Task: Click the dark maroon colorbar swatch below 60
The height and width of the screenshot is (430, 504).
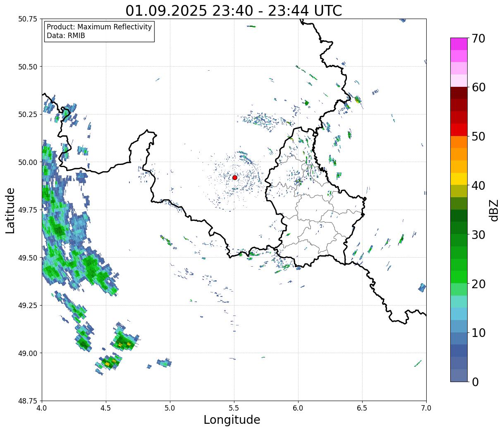Action: pyautogui.click(x=459, y=93)
